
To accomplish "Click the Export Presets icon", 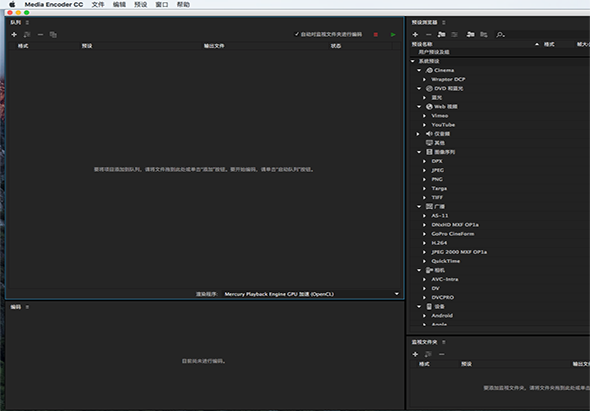I will point(484,35).
